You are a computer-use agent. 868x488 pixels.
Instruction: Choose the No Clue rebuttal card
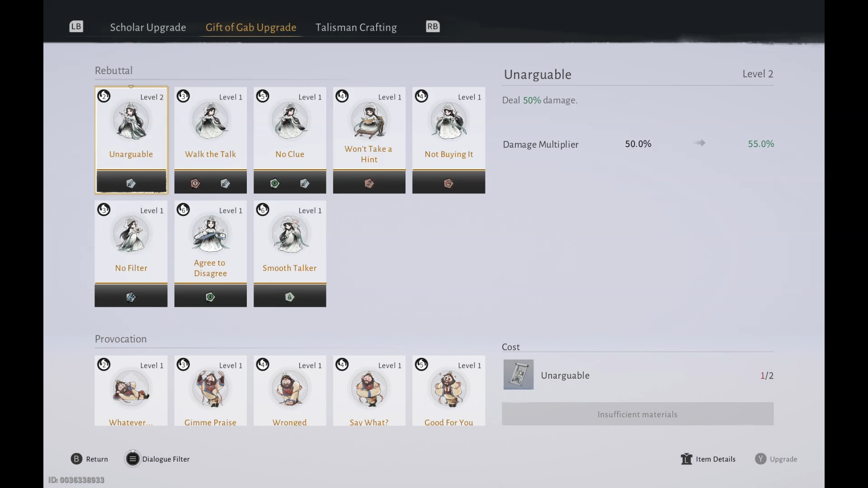[290, 140]
